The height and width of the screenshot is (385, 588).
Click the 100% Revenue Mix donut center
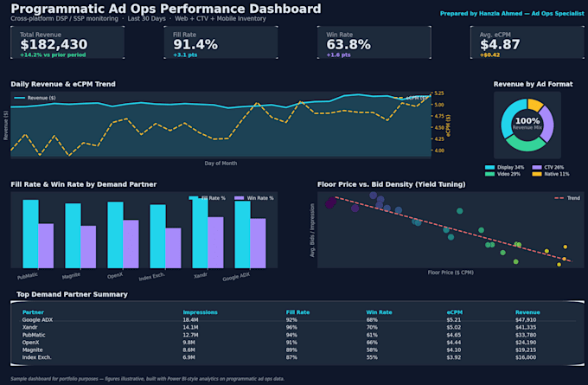point(527,124)
